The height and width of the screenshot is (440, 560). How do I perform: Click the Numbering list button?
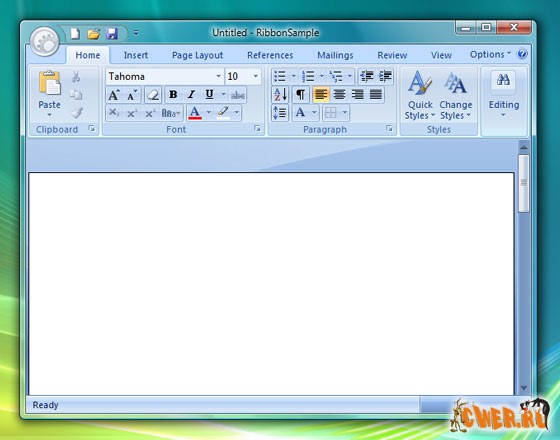[308, 76]
